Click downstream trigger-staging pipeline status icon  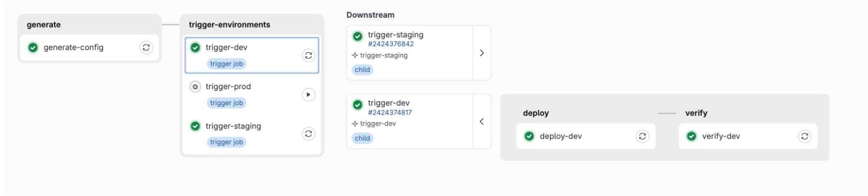click(358, 36)
